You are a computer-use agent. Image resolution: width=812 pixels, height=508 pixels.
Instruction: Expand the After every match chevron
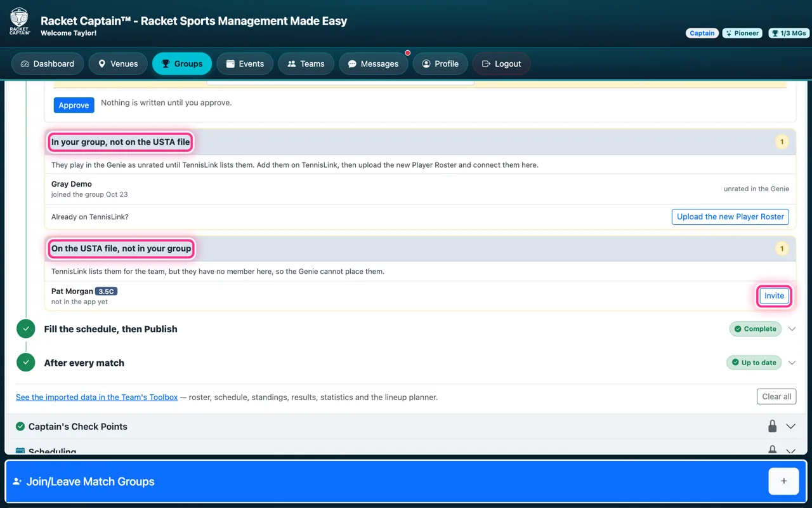point(792,363)
